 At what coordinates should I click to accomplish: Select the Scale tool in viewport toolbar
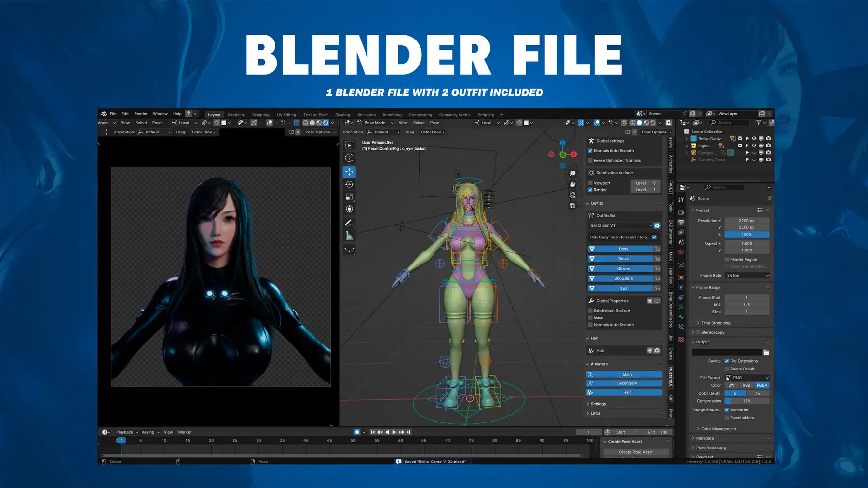coord(349,197)
